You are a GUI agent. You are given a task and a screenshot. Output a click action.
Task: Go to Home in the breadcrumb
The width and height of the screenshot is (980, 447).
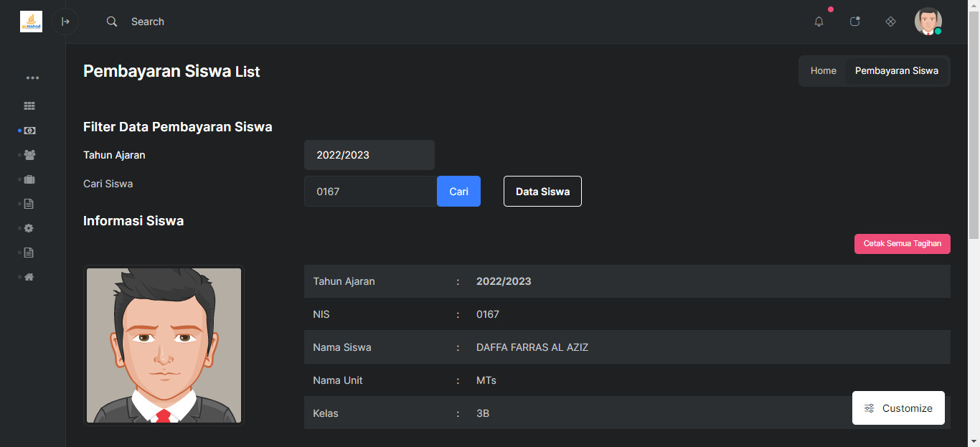pos(823,71)
